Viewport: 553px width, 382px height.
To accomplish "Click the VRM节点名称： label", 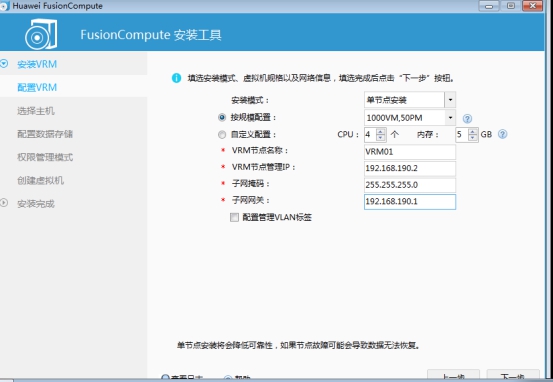I will [x=260, y=151].
